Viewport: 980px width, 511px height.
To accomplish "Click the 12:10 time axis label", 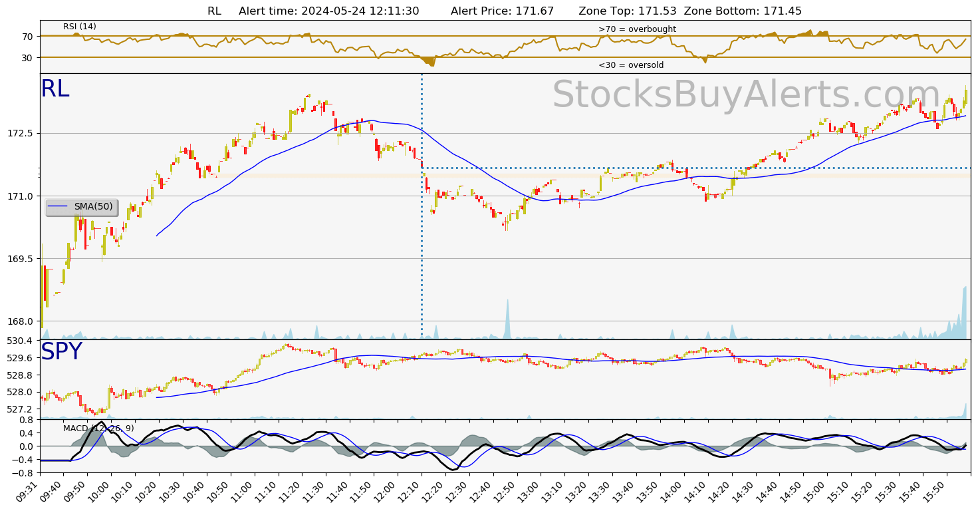I will coord(410,493).
